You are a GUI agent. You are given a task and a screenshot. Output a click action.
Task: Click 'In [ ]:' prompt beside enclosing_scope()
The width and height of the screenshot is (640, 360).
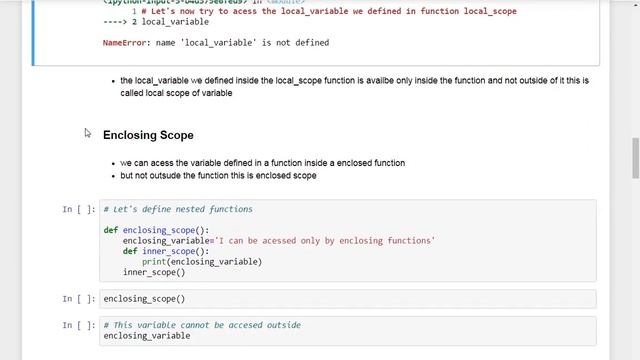coord(79,299)
